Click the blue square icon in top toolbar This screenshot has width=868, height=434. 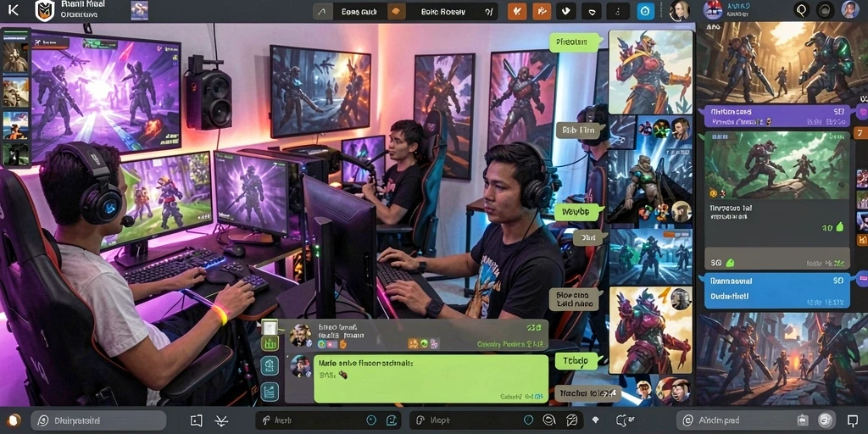point(645,11)
